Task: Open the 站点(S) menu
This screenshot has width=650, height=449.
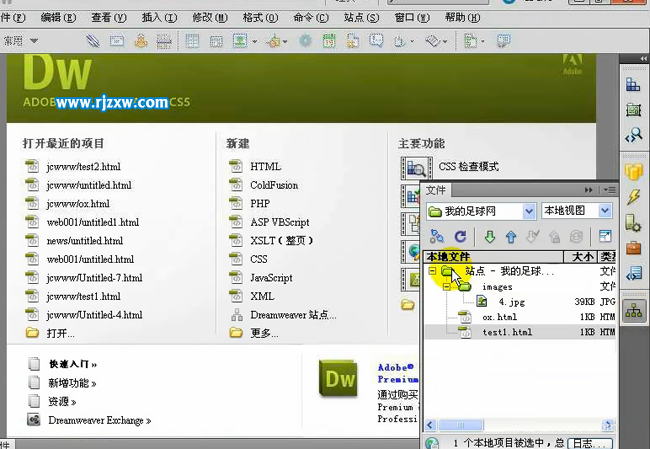Action: pos(361,18)
